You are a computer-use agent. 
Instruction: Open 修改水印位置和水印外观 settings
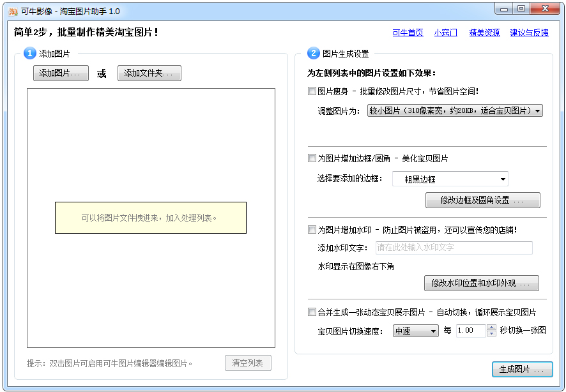point(482,283)
